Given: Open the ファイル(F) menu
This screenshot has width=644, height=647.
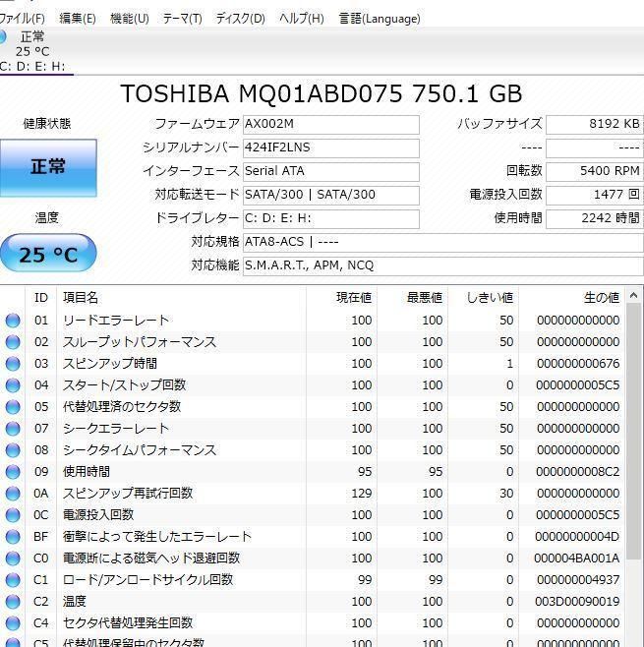Looking at the screenshot, I should point(23,18).
